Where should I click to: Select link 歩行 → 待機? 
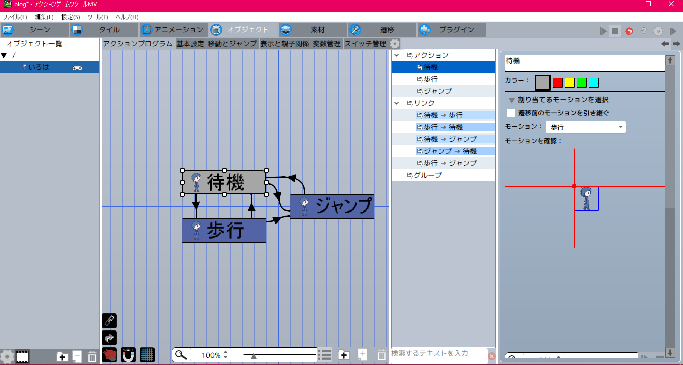443,127
